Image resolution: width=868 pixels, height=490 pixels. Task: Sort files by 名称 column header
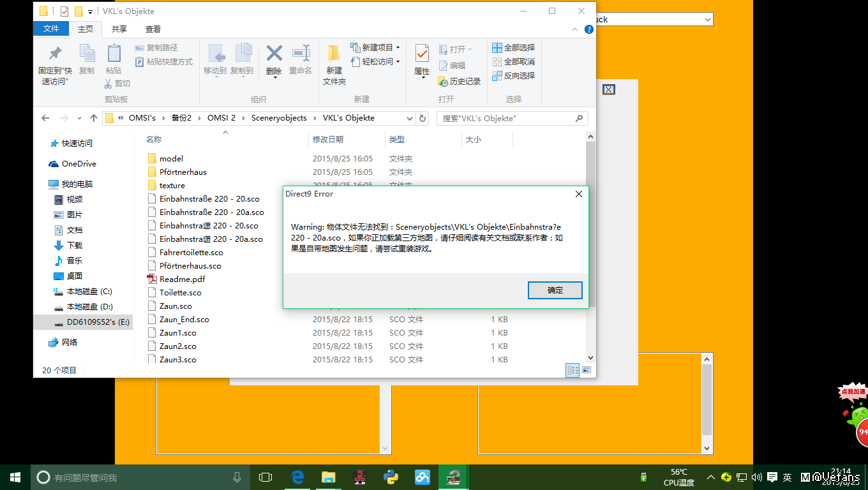coord(154,139)
